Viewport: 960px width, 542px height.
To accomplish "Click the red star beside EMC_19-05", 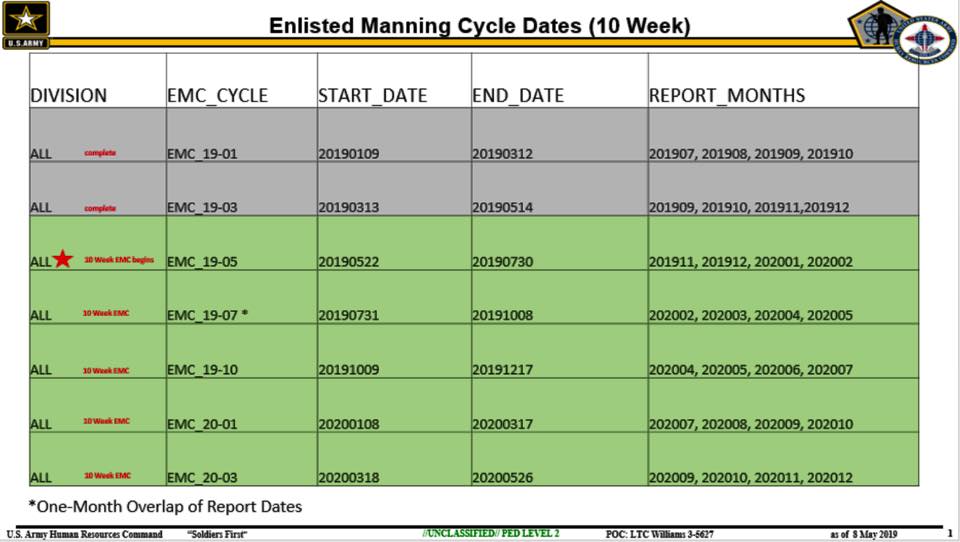I will coord(62,259).
